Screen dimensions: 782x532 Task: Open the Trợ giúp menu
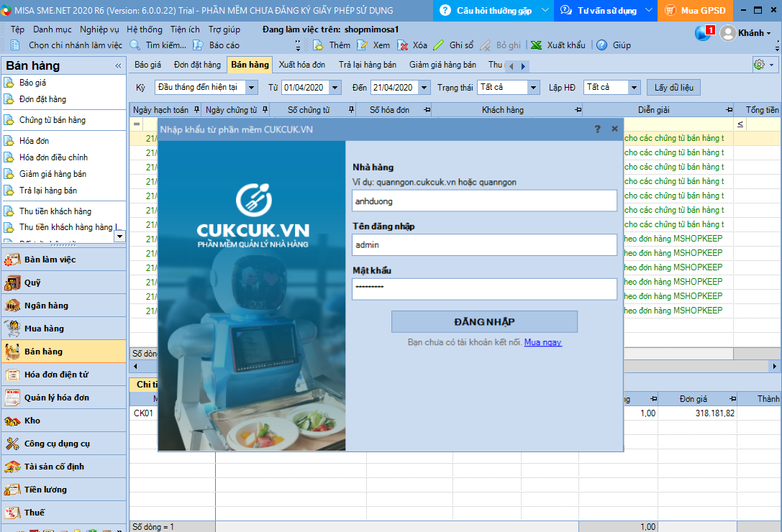coord(224,29)
